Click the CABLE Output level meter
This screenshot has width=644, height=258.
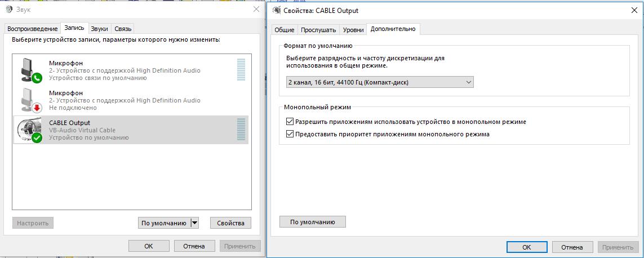tap(241, 130)
